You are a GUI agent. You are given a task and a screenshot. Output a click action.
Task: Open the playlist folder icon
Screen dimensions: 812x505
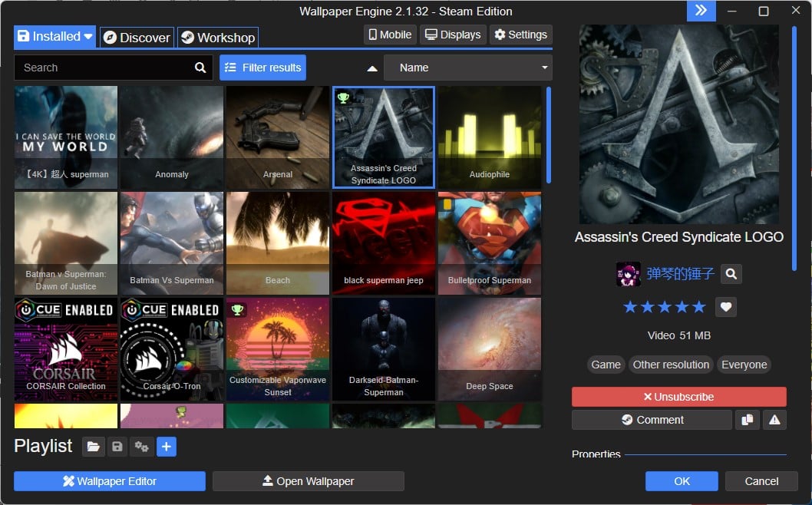pyautogui.click(x=93, y=447)
